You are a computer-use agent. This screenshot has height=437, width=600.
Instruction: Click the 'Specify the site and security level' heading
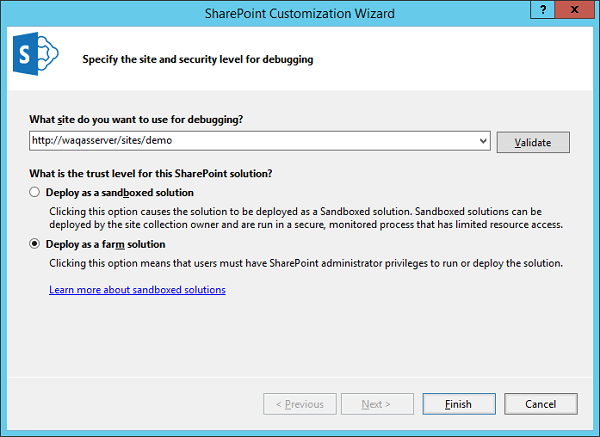[198, 60]
